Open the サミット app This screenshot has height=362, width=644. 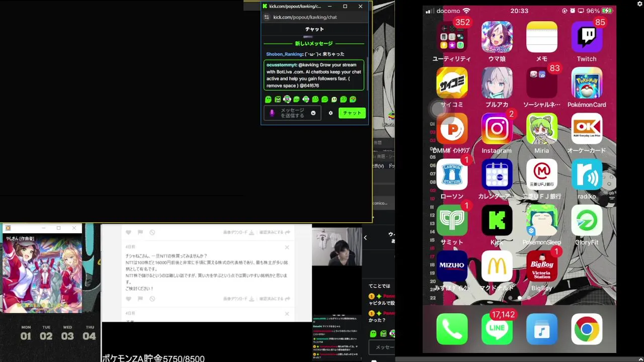pyautogui.click(x=452, y=220)
